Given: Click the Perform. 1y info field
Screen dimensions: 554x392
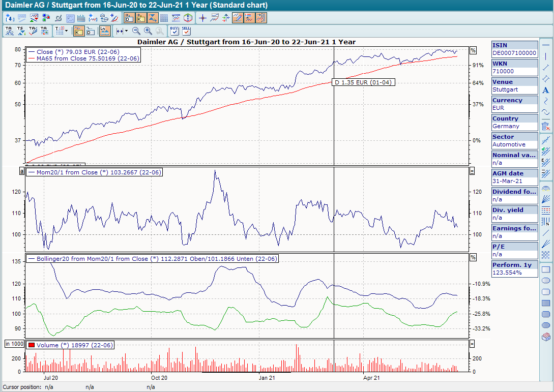Looking at the screenshot, I should pos(514,269).
